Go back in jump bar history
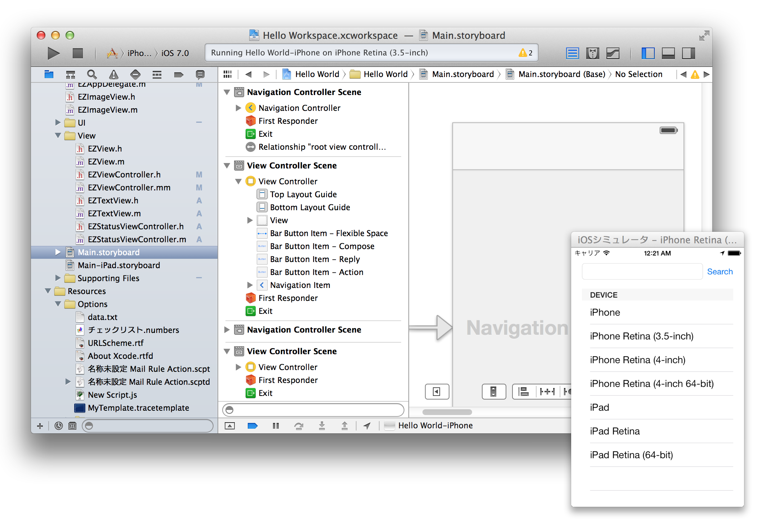Screen dimensions: 775x532 (248, 74)
